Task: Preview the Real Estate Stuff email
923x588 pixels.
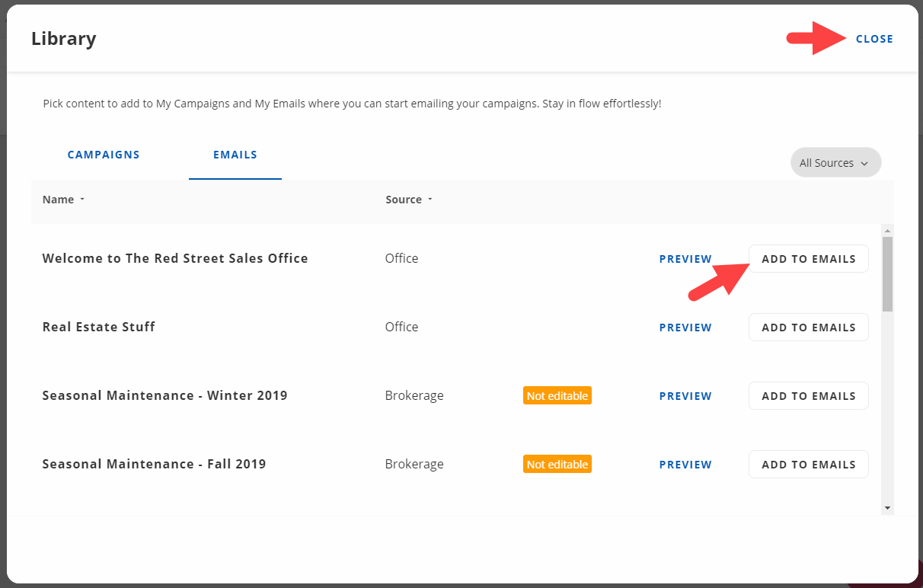Action: [685, 328]
